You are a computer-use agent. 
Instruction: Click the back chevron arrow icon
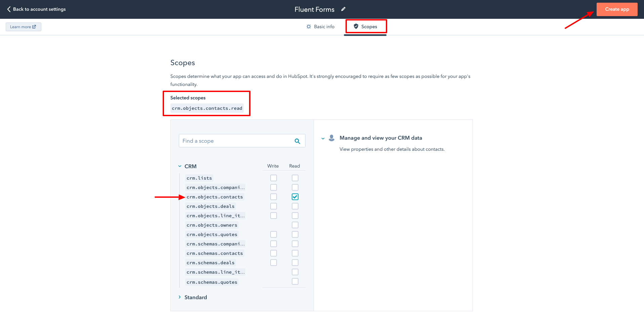[9, 9]
